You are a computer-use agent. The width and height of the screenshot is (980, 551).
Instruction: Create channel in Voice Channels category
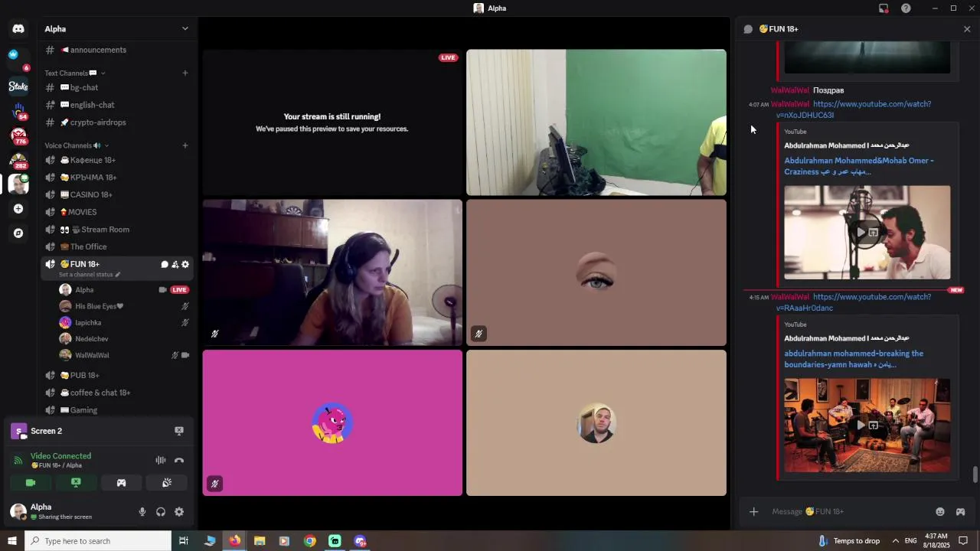[x=185, y=145]
